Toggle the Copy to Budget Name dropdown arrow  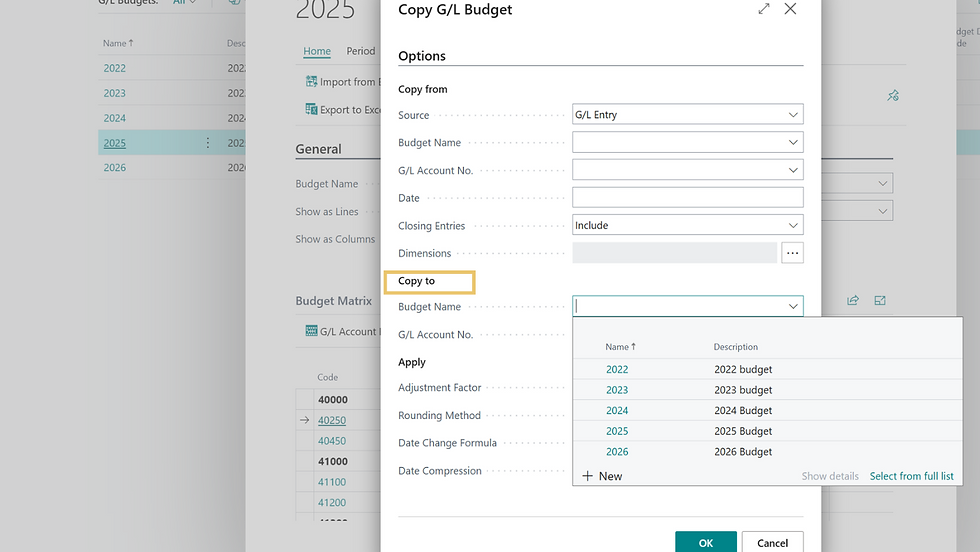click(x=792, y=306)
